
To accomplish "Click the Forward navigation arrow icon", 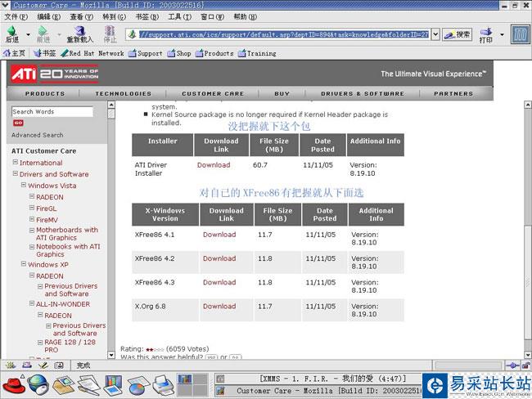I will pos(43,31).
